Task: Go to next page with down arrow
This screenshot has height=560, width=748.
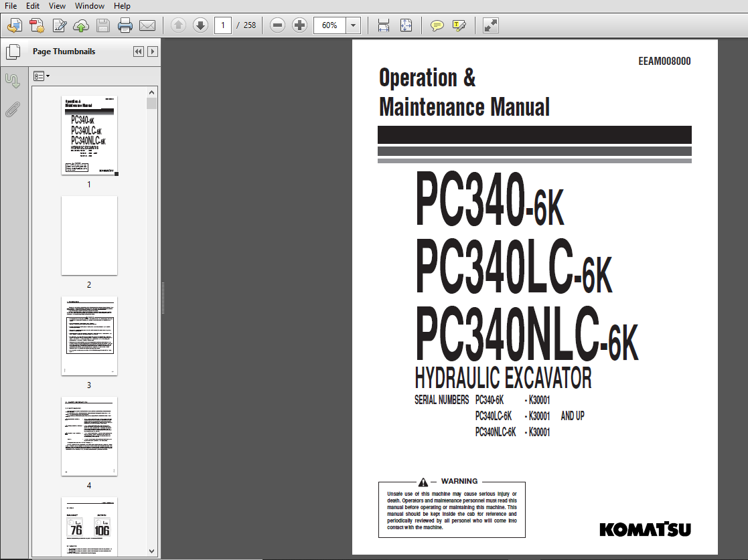Action: (x=200, y=25)
